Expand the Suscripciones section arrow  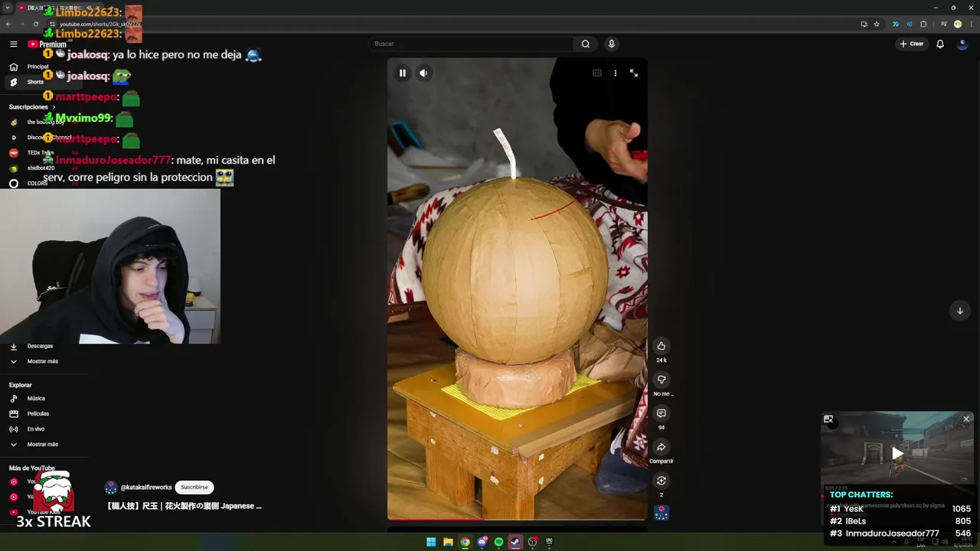[54, 107]
